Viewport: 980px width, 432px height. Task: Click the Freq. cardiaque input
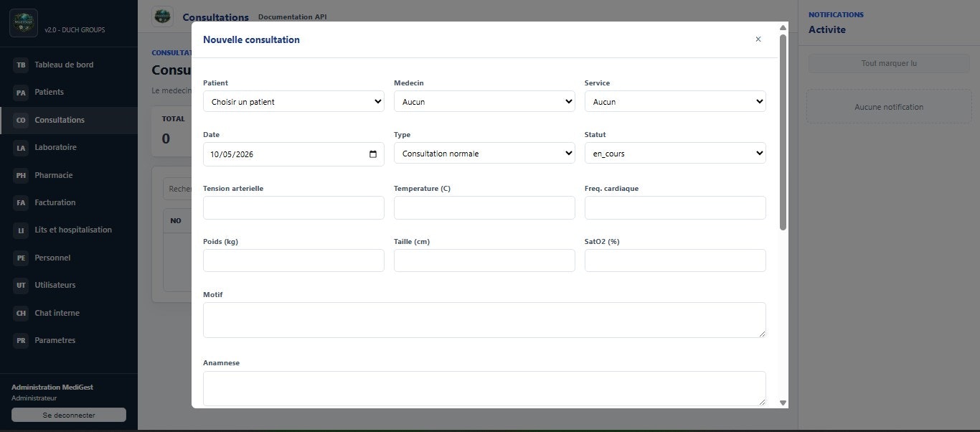tap(675, 208)
